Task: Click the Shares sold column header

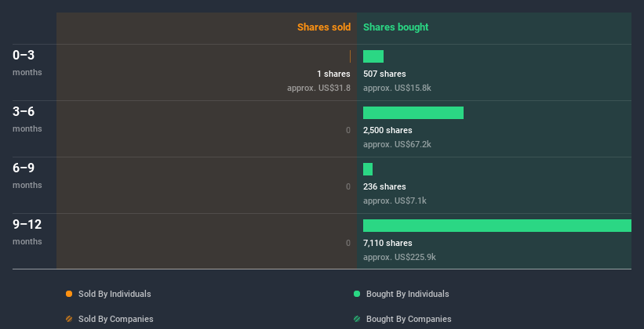Action: tap(324, 27)
